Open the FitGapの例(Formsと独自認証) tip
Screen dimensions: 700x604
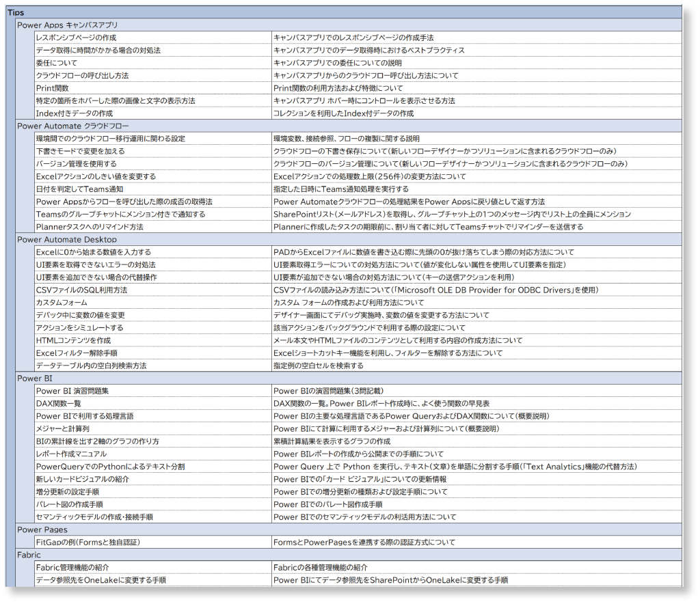[x=85, y=542]
